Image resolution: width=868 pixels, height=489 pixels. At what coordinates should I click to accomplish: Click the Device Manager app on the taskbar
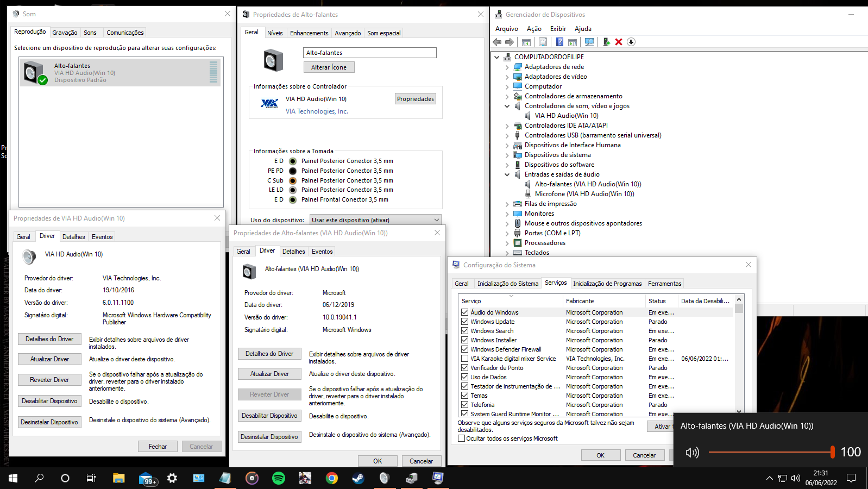(411, 478)
